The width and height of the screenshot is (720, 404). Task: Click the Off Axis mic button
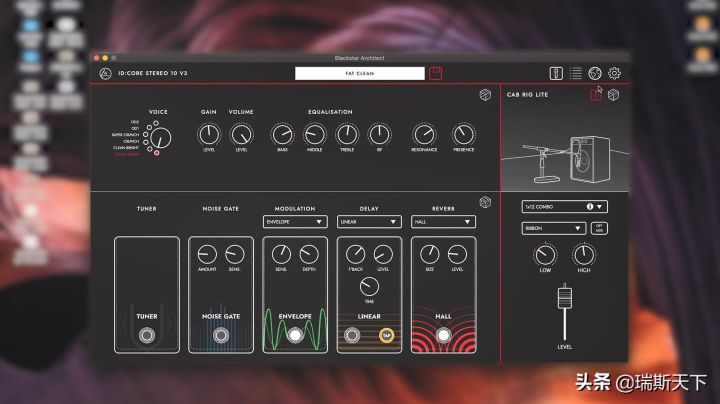point(599,228)
